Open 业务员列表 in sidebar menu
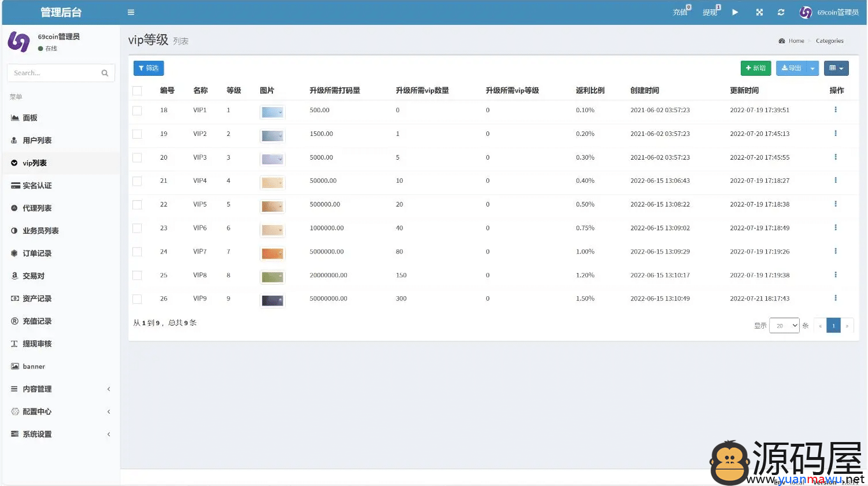Viewport: 868px width, 486px height. click(60, 230)
